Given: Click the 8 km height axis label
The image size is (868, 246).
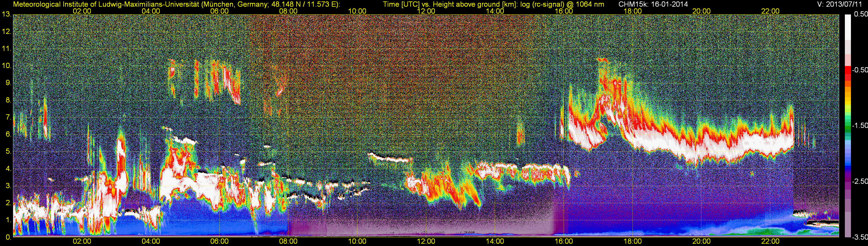Looking at the screenshot, I should [8, 100].
